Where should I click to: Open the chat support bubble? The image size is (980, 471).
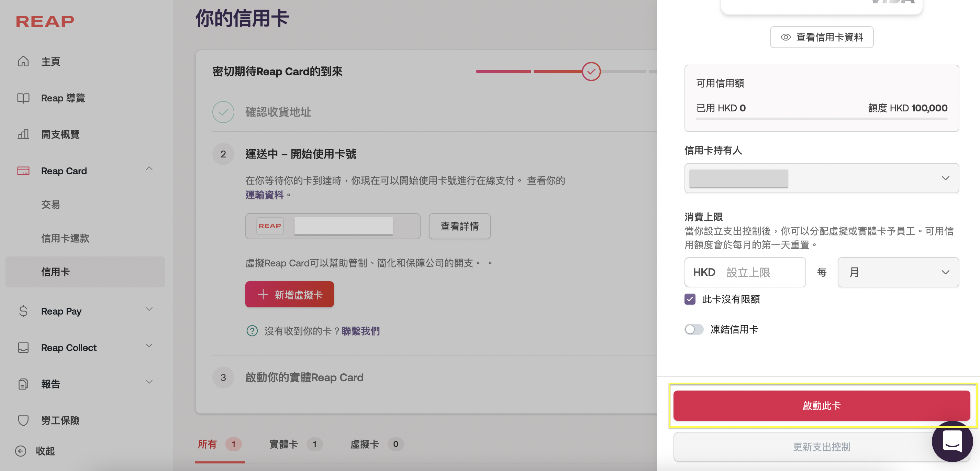click(x=952, y=441)
